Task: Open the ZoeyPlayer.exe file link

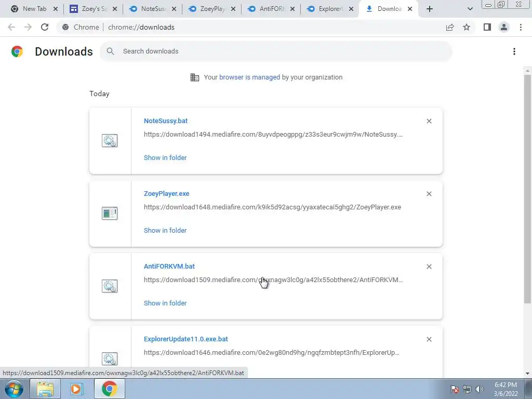Action: [167, 194]
